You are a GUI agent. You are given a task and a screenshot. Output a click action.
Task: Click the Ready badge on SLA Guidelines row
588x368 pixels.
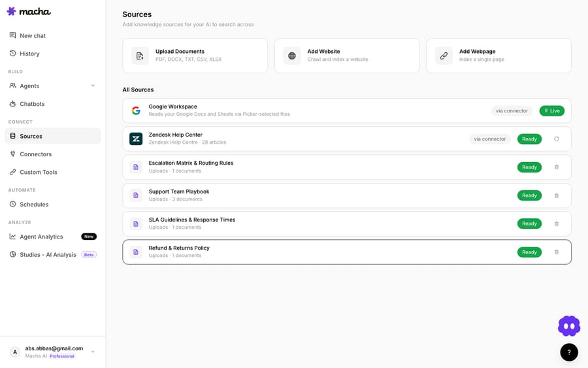pos(529,224)
